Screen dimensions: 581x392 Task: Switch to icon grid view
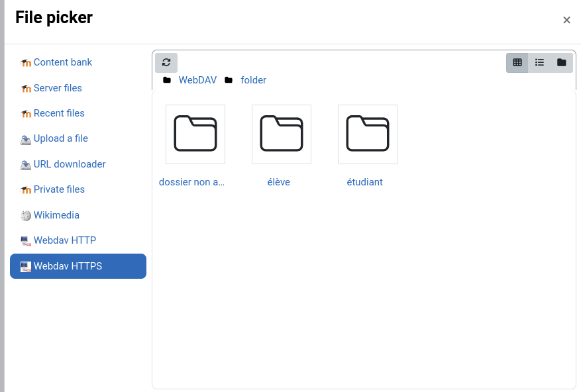click(517, 63)
